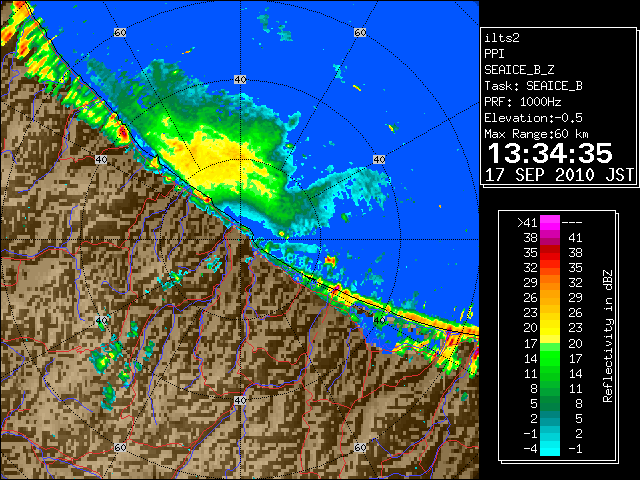Pick the dark green legend band beside 5
640x480 pixels.
(550, 403)
